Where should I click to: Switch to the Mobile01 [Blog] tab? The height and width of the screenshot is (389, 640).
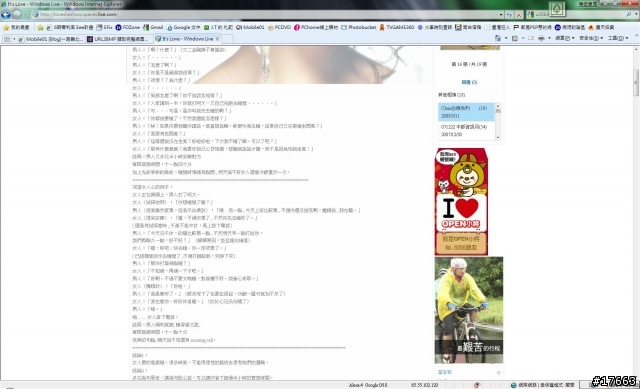click(x=51, y=39)
